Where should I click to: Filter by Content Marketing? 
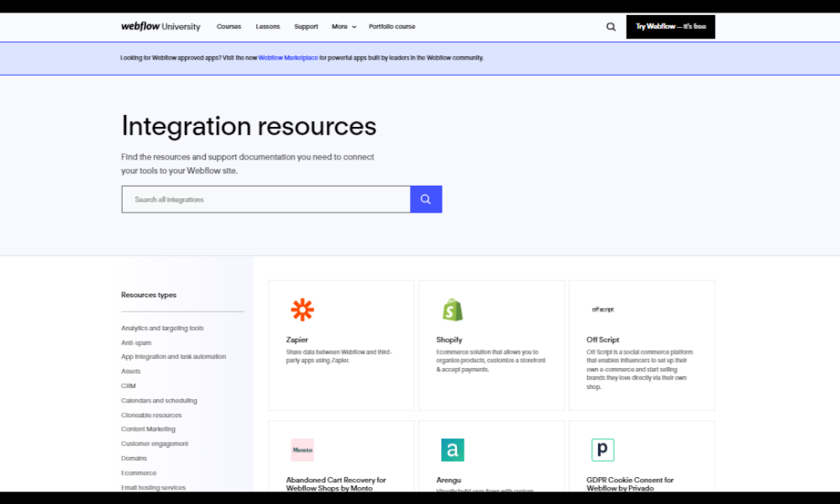pos(148,429)
